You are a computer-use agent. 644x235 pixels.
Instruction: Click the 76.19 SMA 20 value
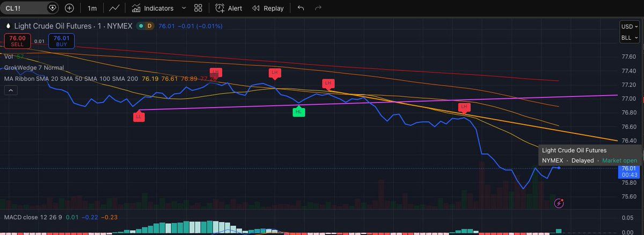coord(150,79)
